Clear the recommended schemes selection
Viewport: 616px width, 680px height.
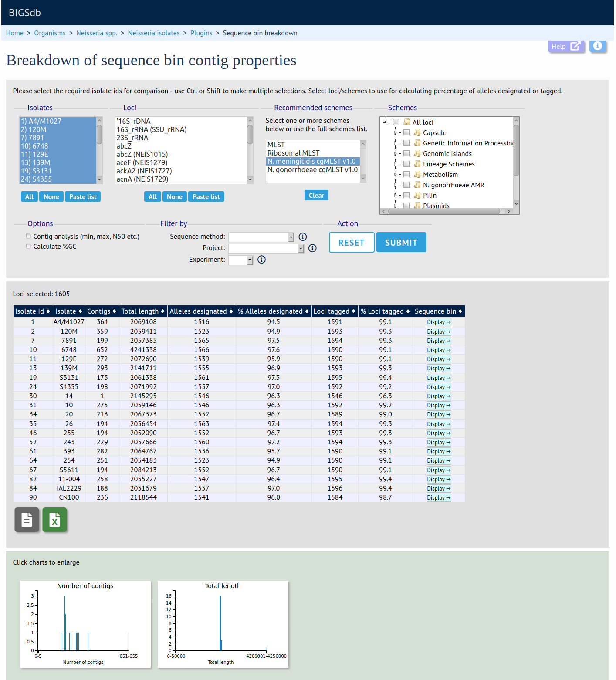(316, 196)
